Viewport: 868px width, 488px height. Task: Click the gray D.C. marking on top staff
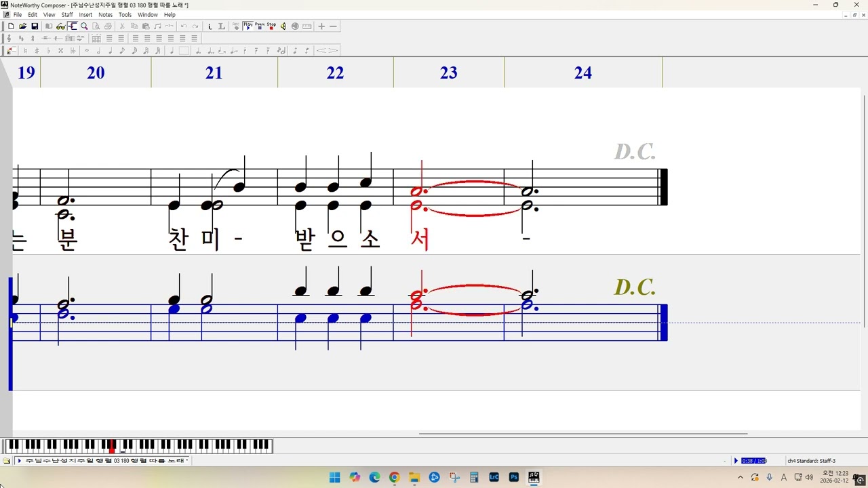(635, 152)
